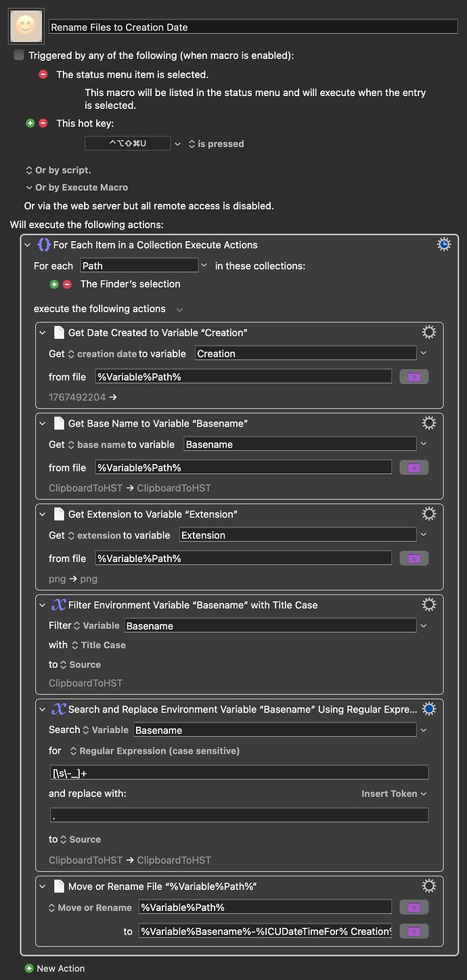Open the 'is pressed' dropdown

(x=216, y=144)
